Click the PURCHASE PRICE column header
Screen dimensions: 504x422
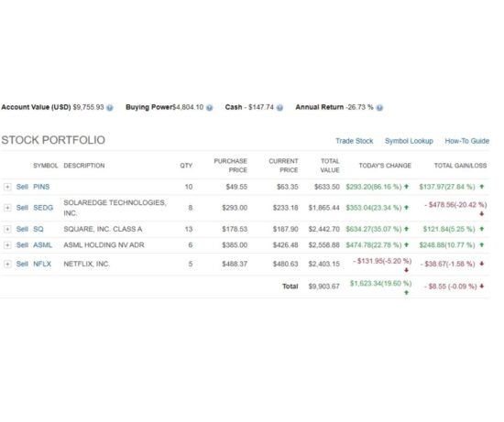(230, 166)
